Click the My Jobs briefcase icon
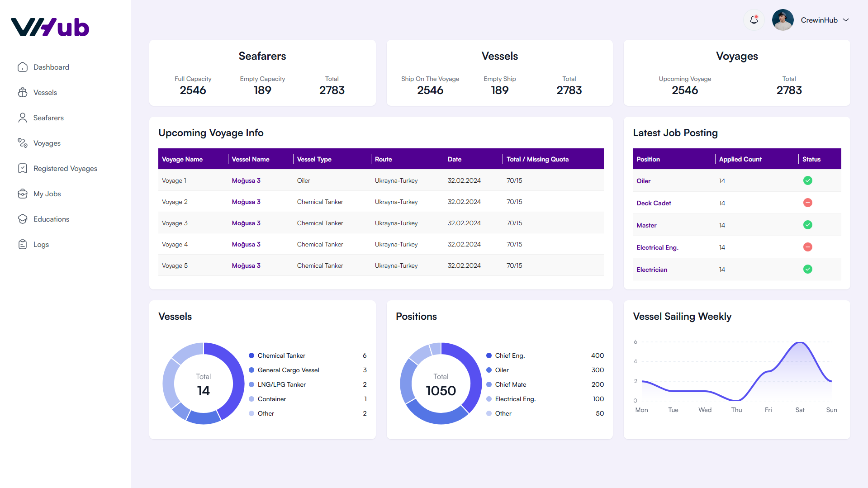Image resolution: width=868 pixels, height=488 pixels. point(23,194)
